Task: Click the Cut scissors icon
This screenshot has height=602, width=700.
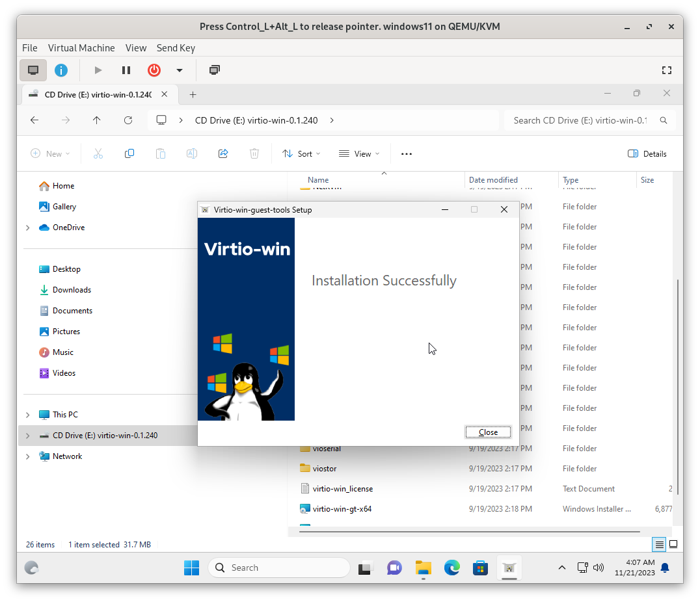Action: point(98,153)
